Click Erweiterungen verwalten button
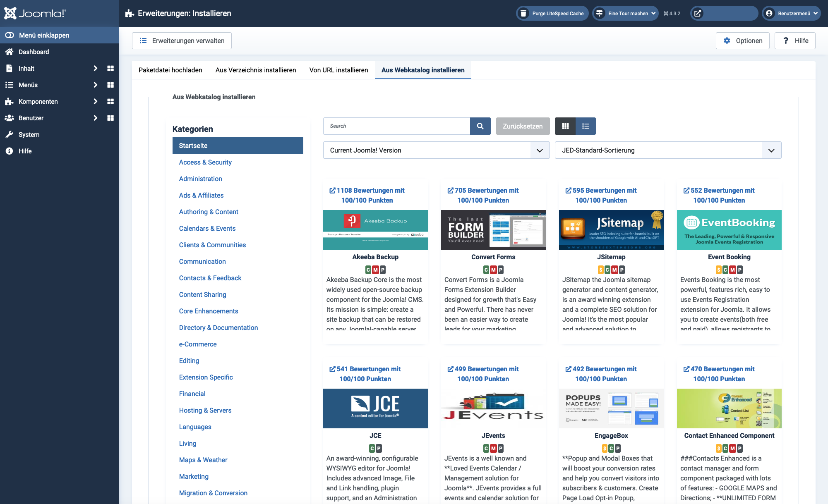This screenshot has height=504, width=828. [x=182, y=41]
